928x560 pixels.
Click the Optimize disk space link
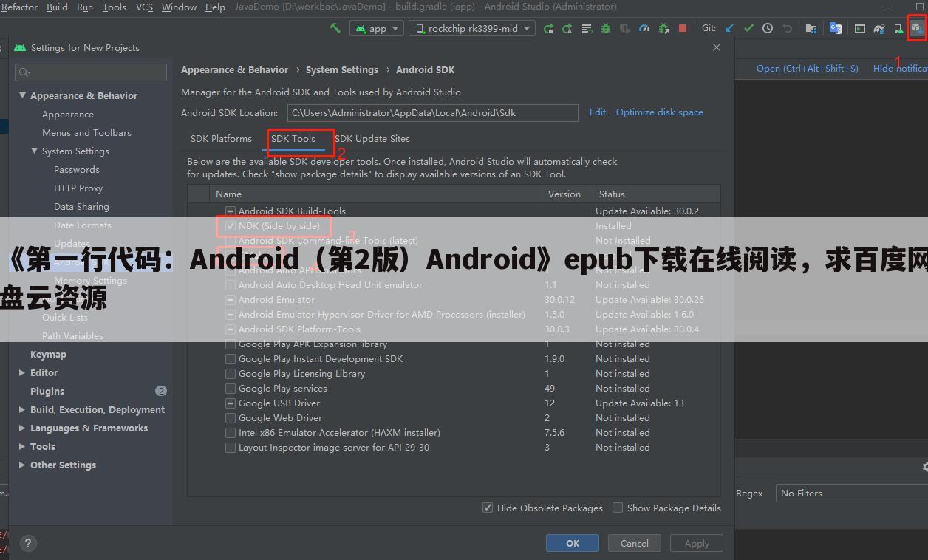pyautogui.click(x=660, y=112)
